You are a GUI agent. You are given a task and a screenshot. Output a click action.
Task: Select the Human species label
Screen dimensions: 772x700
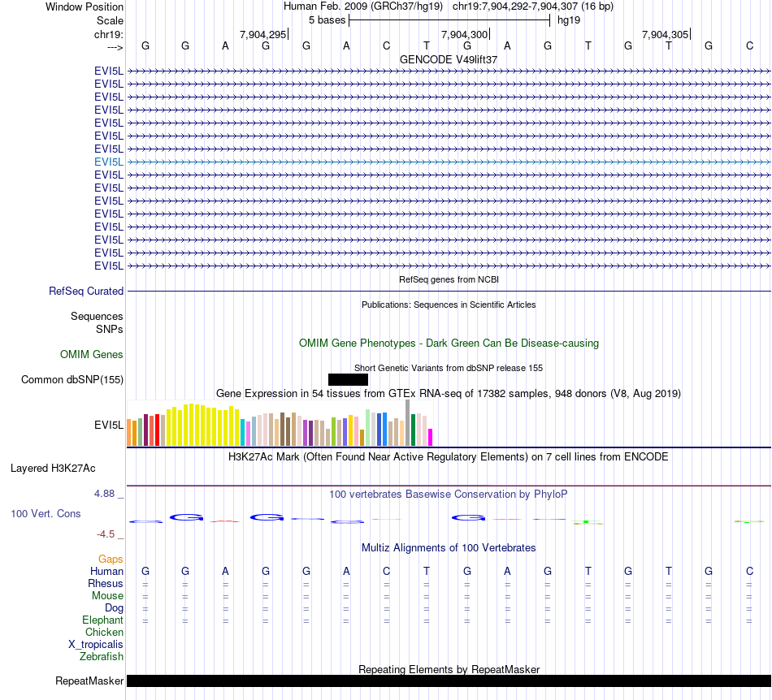pos(106,571)
